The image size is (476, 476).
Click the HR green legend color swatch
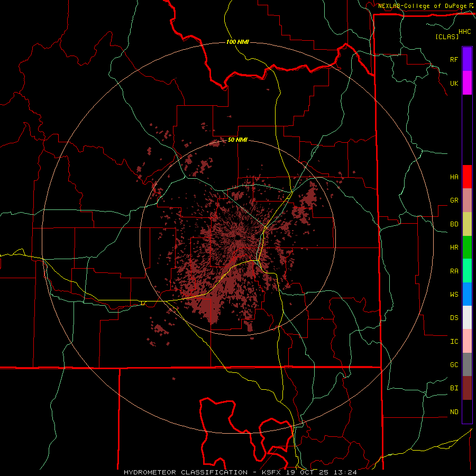tap(467, 248)
